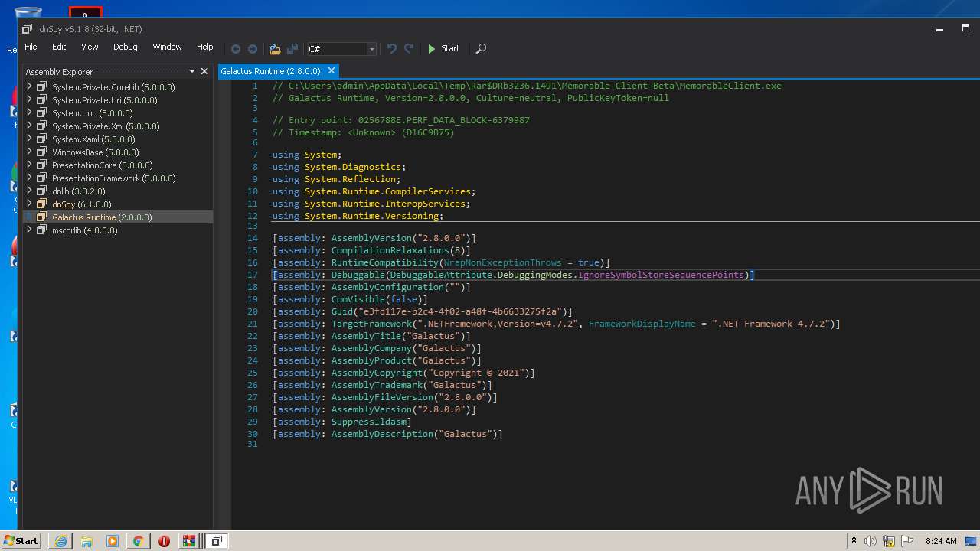Click the SuppressIldasm attribute on line 29

[x=369, y=422]
